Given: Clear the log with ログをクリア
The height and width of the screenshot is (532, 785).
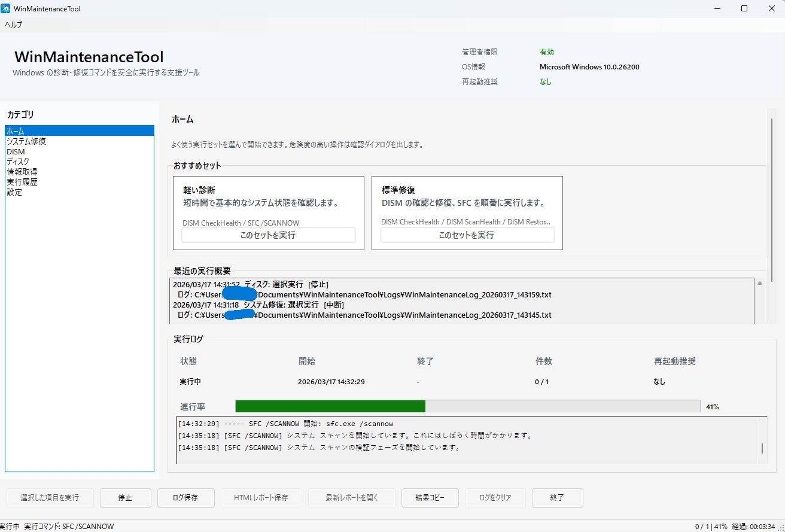Looking at the screenshot, I should 495,497.
